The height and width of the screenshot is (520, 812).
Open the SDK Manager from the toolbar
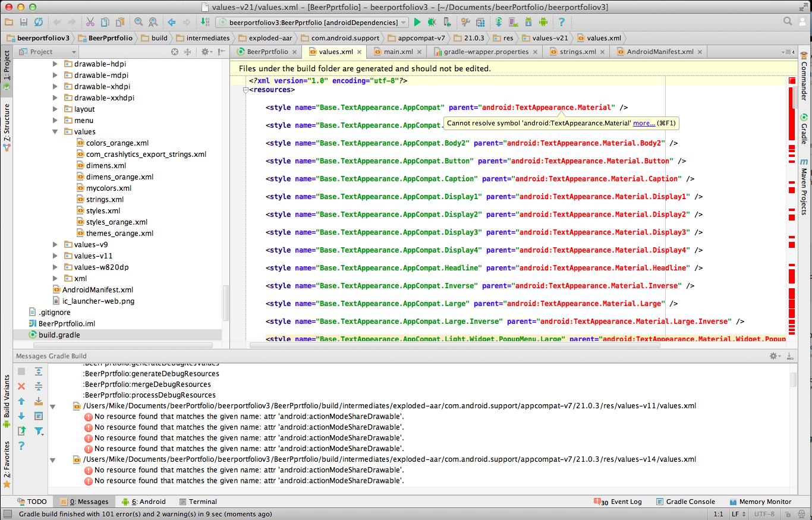pos(528,22)
